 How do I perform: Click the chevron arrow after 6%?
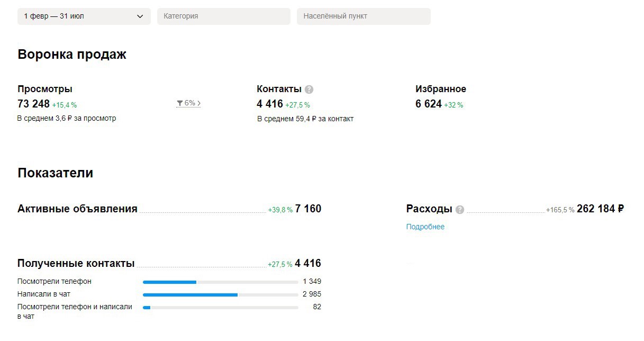click(x=199, y=103)
